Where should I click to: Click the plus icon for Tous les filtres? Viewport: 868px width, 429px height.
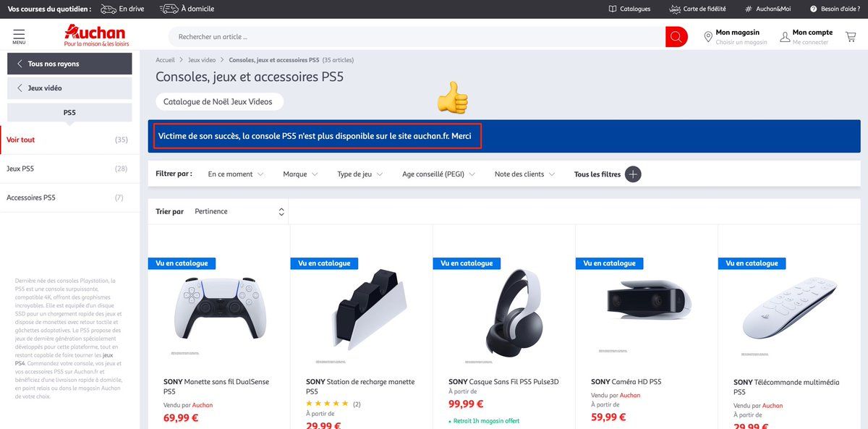633,174
